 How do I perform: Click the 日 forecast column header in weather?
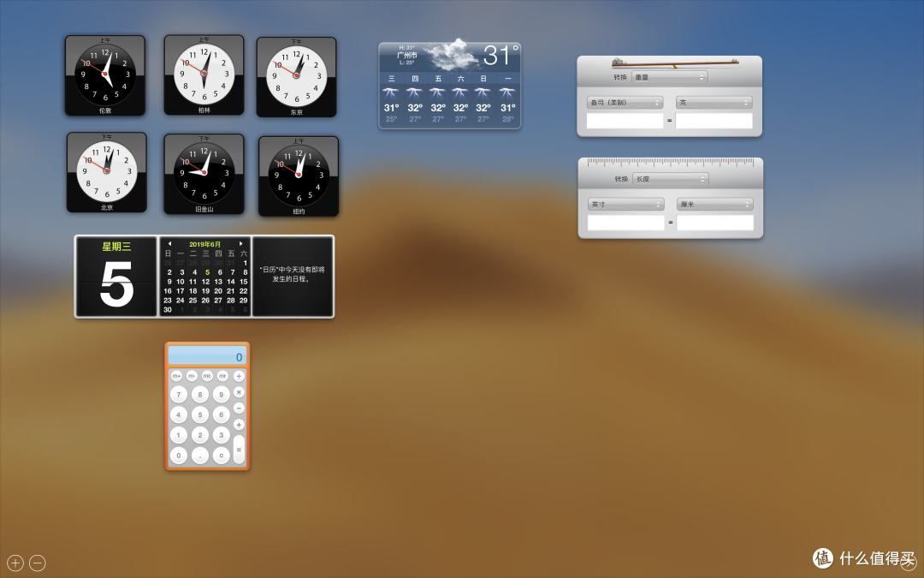pos(483,79)
